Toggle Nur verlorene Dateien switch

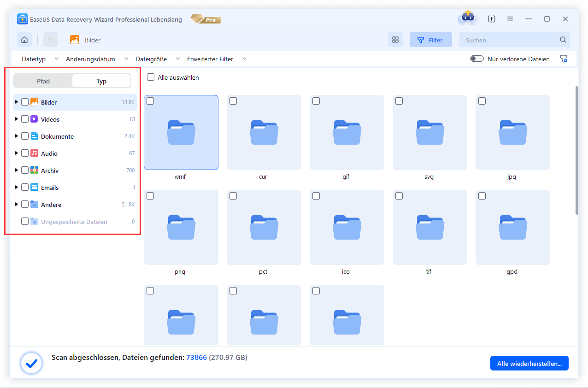coord(476,59)
